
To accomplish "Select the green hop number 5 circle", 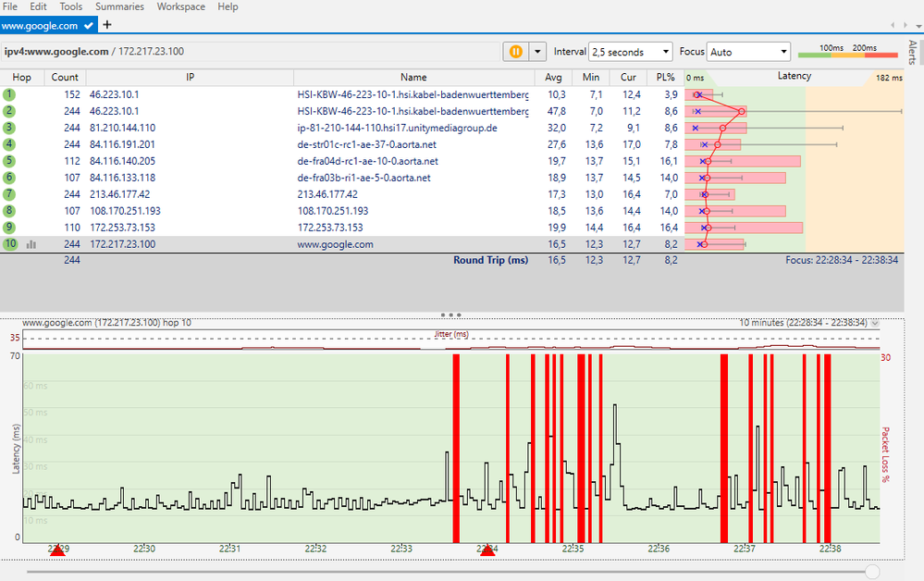I will pyautogui.click(x=8, y=161).
